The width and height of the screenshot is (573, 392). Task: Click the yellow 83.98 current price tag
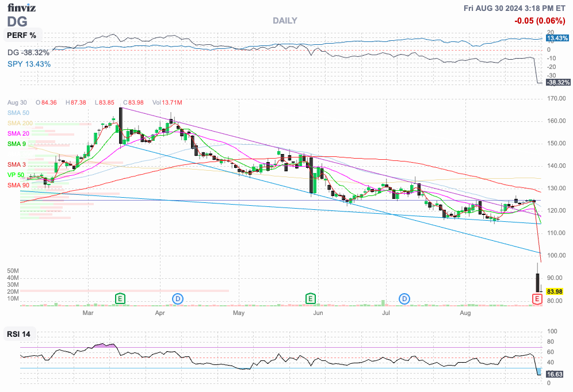tap(555, 291)
